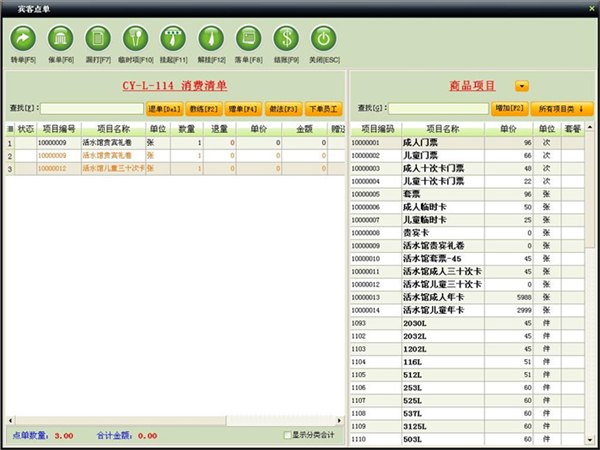
Task: Click the CY-L-114 消费清单 title link
Action: 175,86
